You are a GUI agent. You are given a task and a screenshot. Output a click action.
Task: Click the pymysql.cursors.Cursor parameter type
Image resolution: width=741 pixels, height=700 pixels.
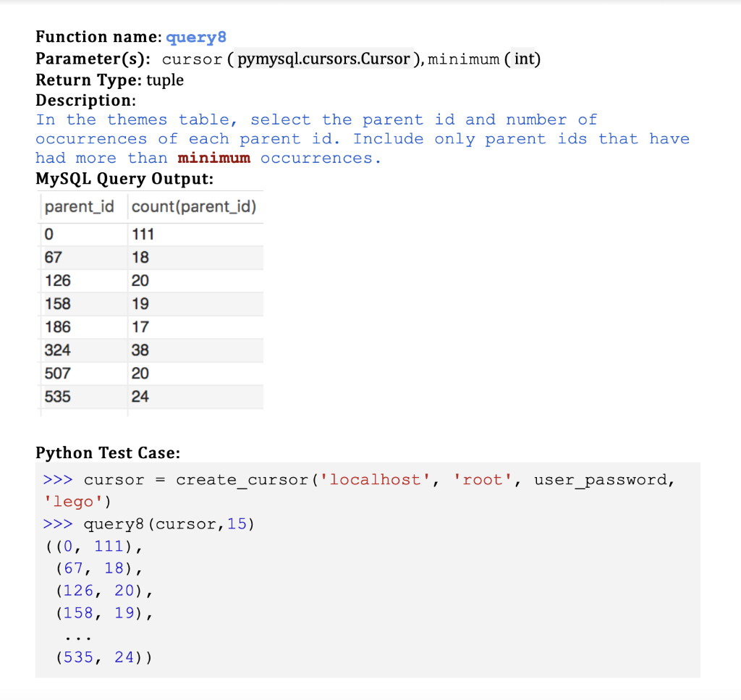(323, 59)
